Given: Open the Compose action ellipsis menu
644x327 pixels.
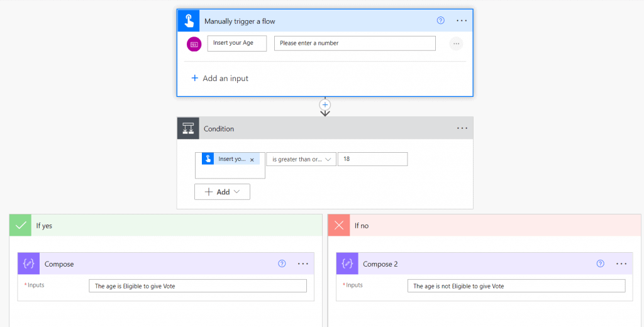Looking at the screenshot, I should [303, 263].
